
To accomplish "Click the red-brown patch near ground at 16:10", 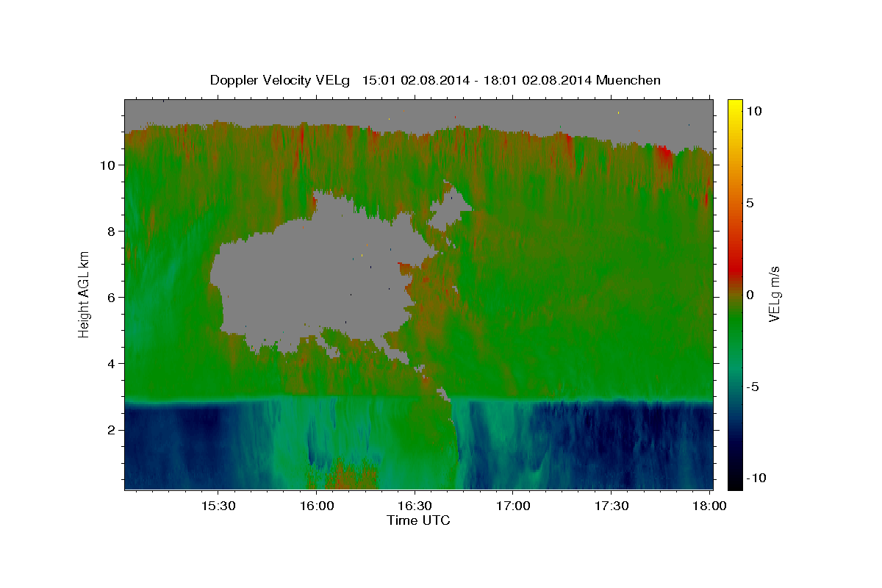I will pos(343,476).
